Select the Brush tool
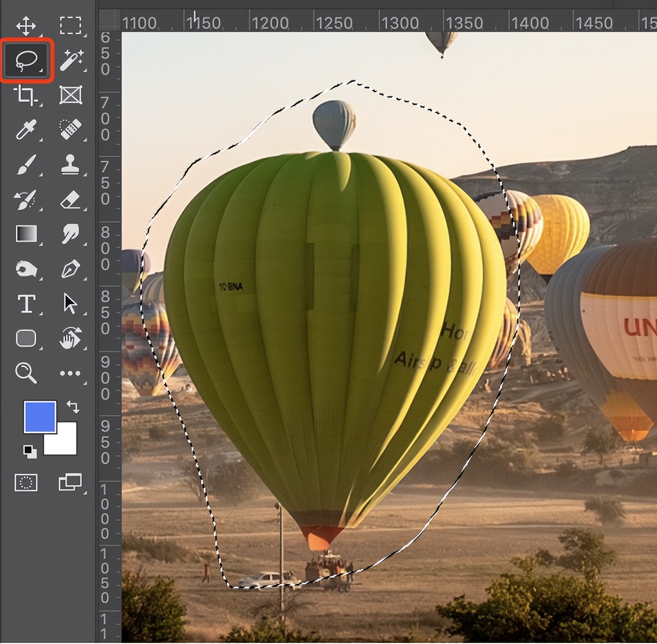The height and width of the screenshot is (644, 657). (27, 164)
